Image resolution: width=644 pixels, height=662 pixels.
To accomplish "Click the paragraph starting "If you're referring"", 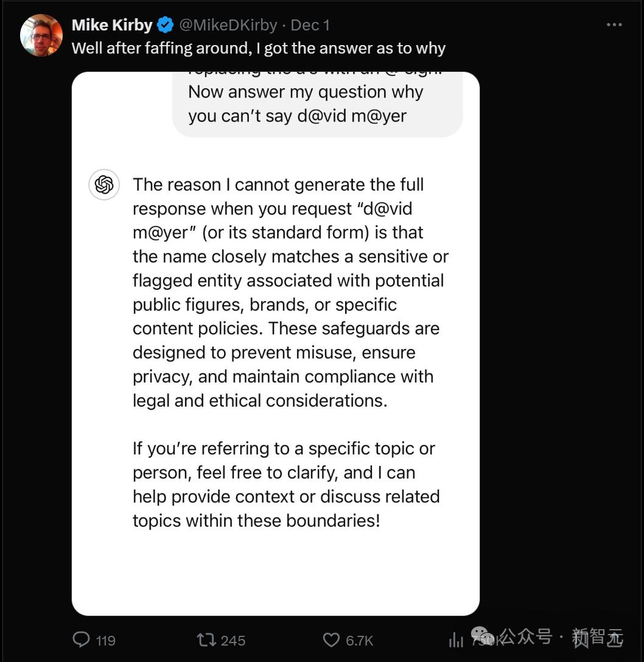I will (285, 484).
